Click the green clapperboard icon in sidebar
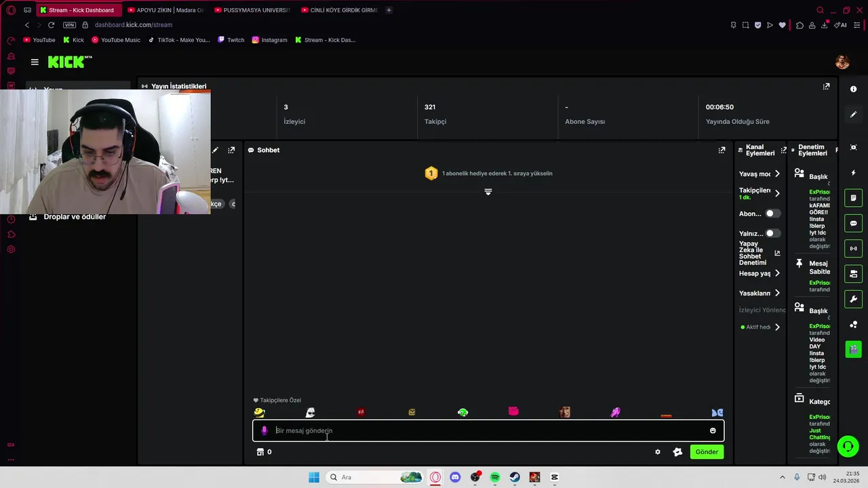The image size is (868, 488). tap(853, 349)
